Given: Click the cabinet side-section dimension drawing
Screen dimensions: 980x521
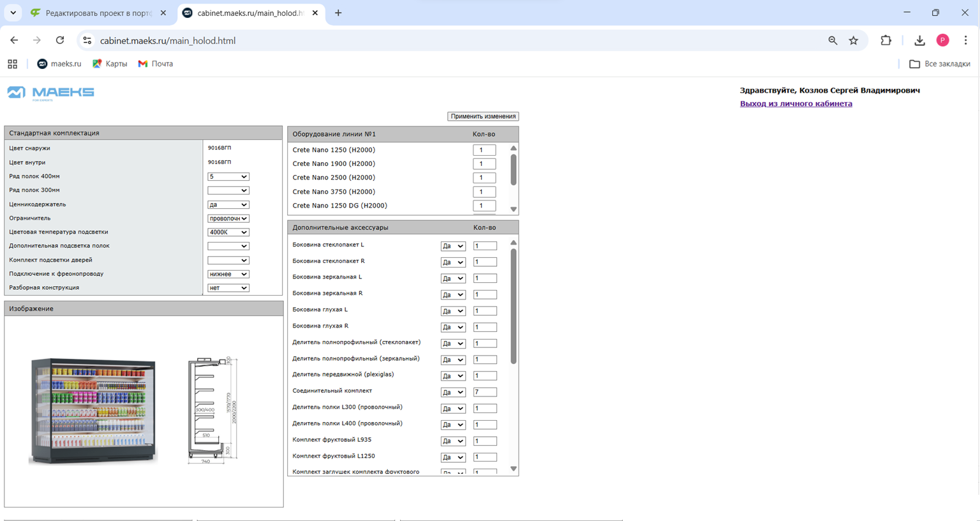Looking at the screenshot, I should 214,410.
